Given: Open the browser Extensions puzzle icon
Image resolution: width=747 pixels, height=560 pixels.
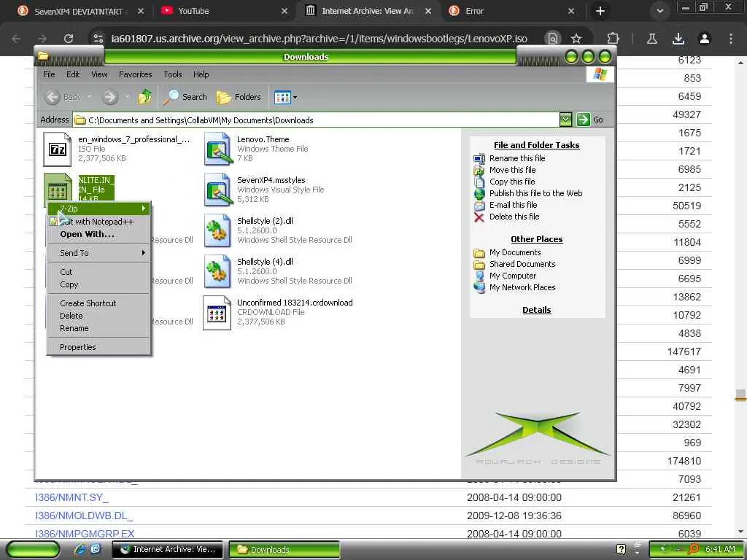Looking at the screenshot, I should [x=613, y=39].
